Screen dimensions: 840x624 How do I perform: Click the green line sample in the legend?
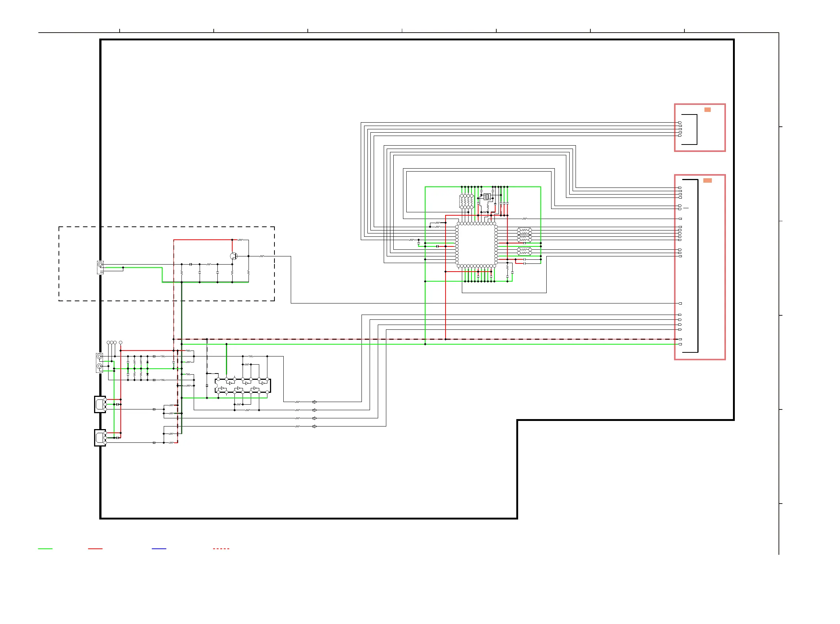45,548
